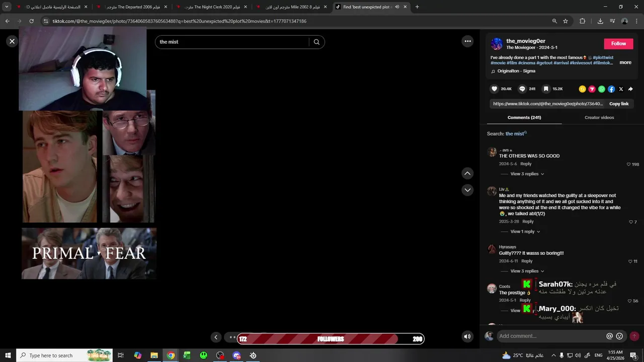Open emoji picker in comment box
The height and width of the screenshot is (362, 644).
point(619,336)
